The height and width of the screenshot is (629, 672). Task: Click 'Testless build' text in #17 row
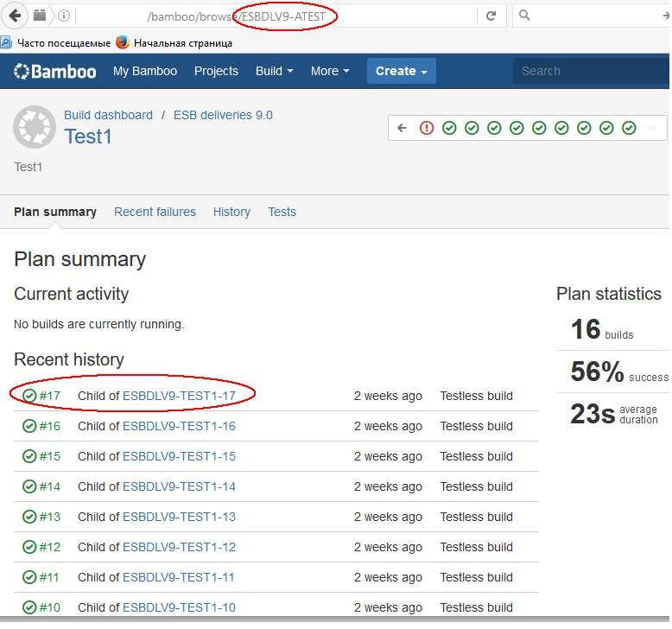point(476,396)
